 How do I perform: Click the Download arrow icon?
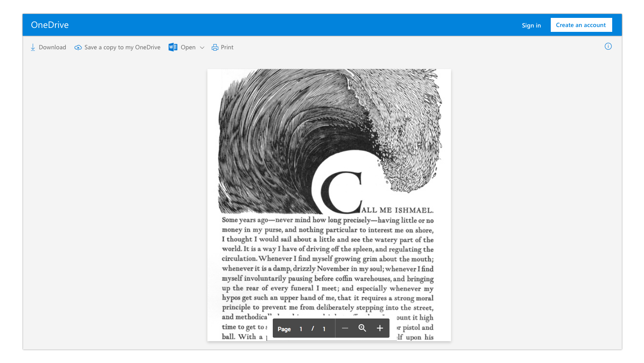tap(33, 47)
